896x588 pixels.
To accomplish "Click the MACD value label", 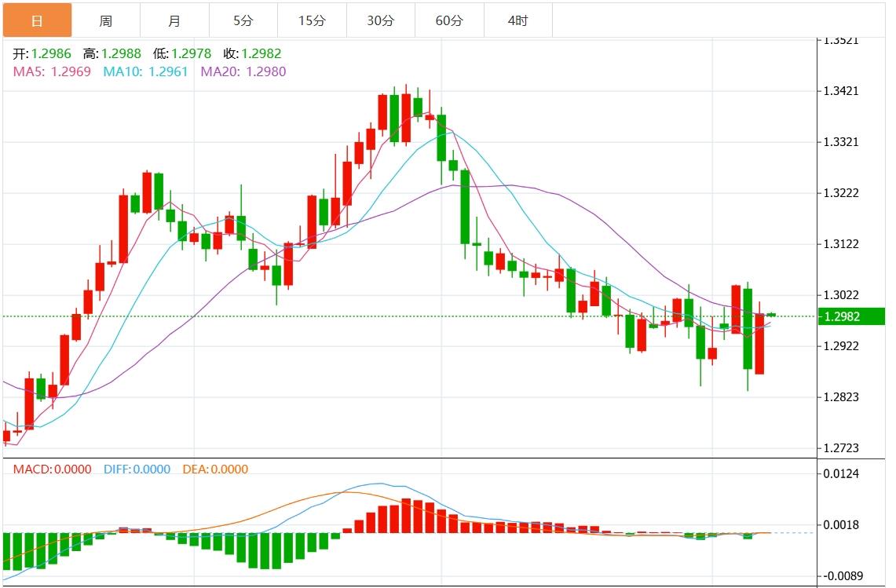I will coord(52,469).
